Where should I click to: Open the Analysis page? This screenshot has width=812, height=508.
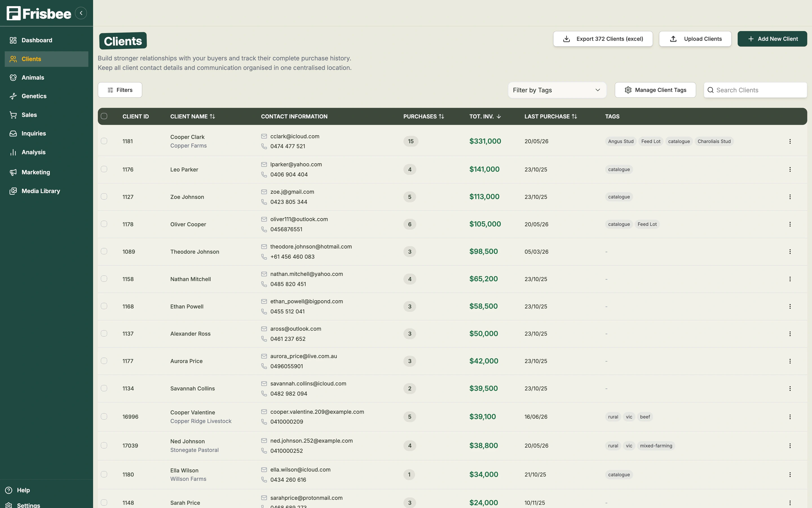pyautogui.click(x=47, y=152)
